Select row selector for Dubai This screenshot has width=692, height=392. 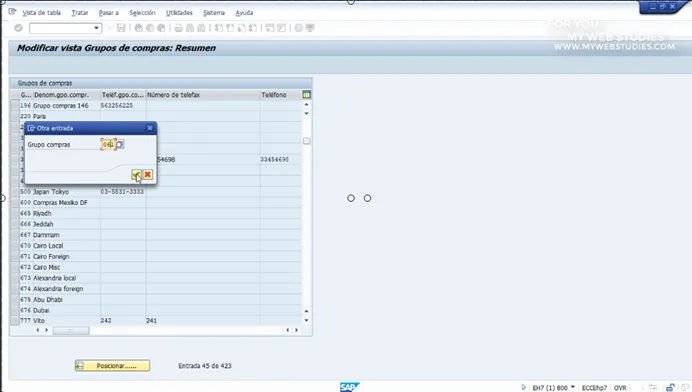click(x=15, y=310)
